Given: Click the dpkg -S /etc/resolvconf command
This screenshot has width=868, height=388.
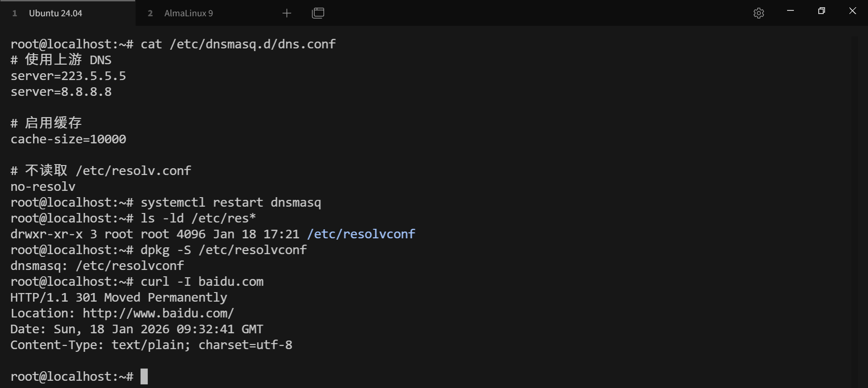Looking at the screenshot, I should tap(223, 250).
